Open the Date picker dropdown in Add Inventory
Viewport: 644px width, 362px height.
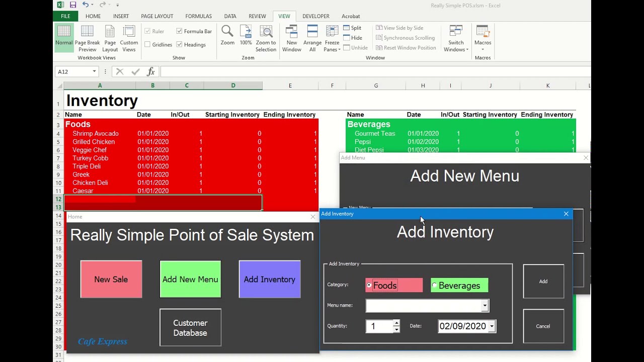pos(492,326)
